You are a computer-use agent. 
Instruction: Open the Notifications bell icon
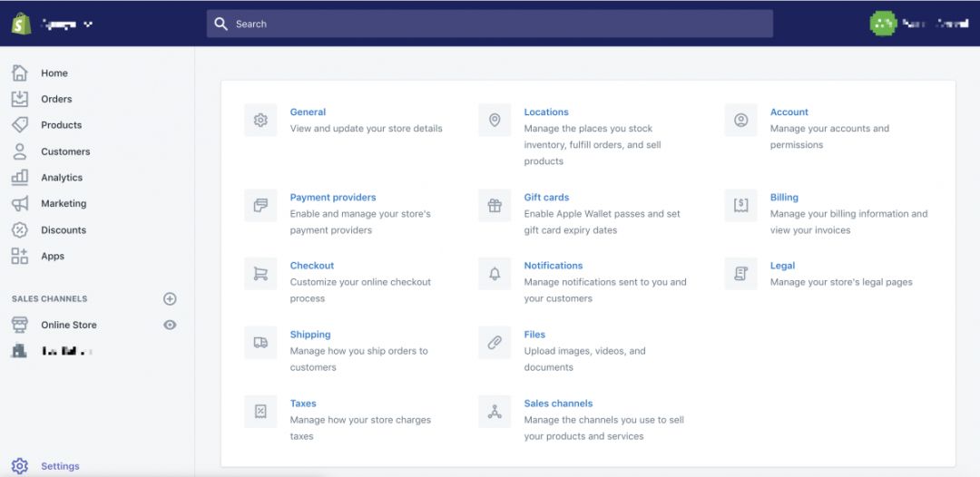pyautogui.click(x=495, y=274)
